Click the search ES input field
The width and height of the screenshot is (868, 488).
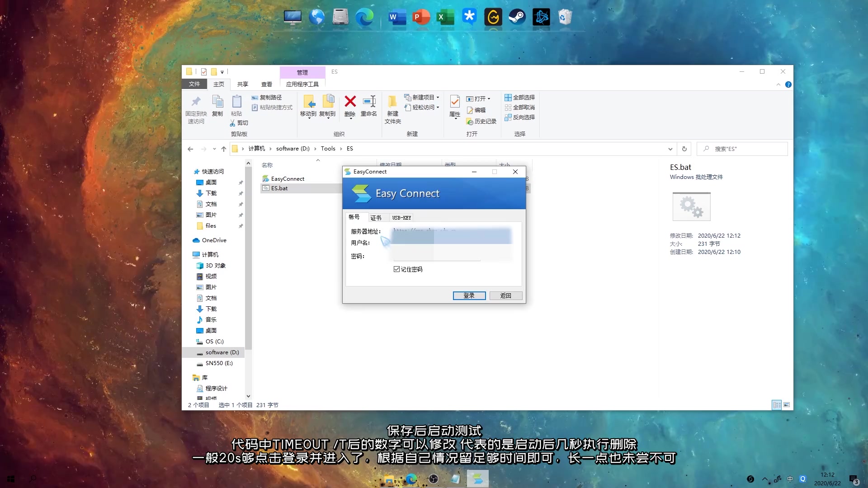coord(742,149)
